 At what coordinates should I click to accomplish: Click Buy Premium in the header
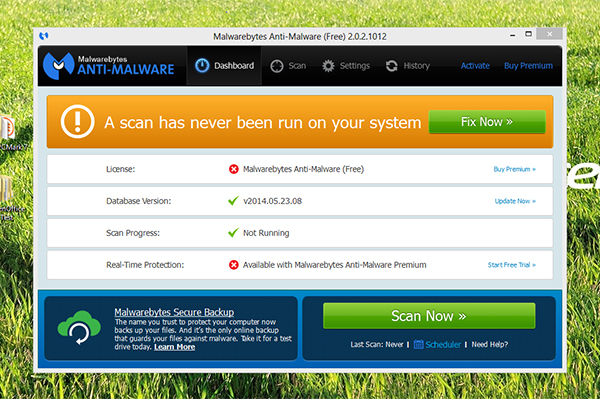tap(528, 66)
